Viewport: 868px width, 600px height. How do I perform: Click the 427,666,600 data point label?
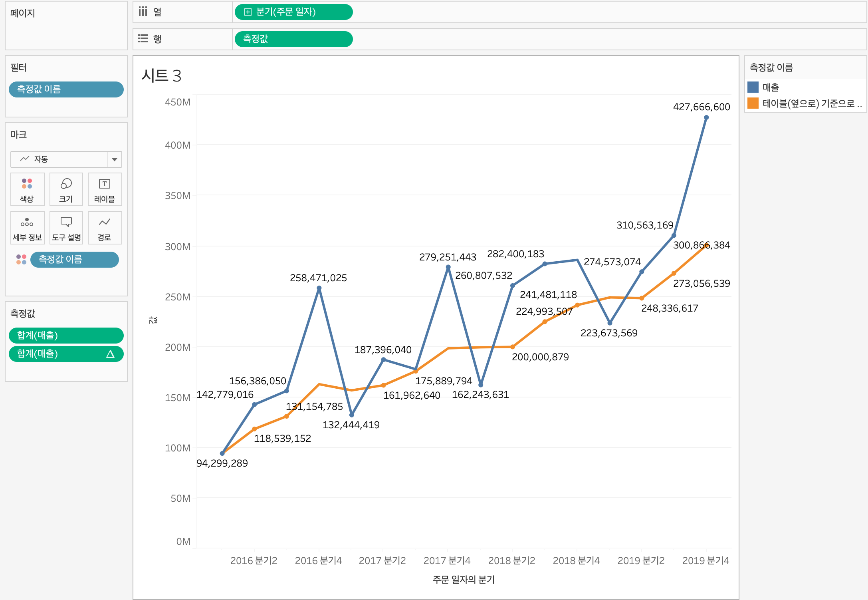pyautogui.click(x=701, y=107)
